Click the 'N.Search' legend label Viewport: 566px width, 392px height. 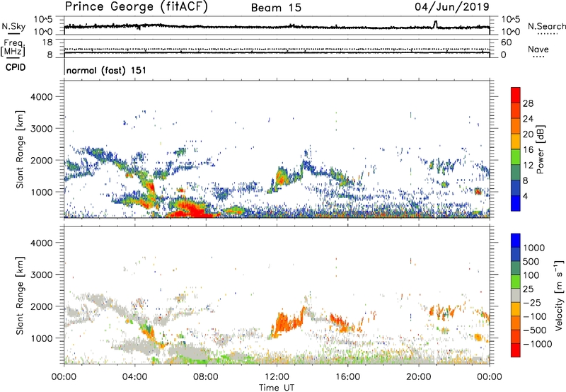pos(546,26)
